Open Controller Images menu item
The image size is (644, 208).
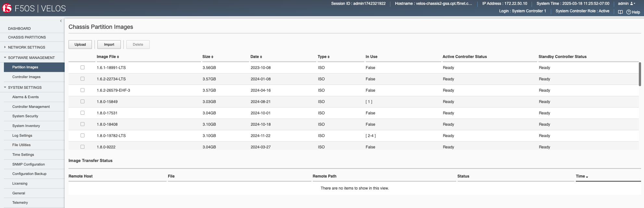[26, 77]
